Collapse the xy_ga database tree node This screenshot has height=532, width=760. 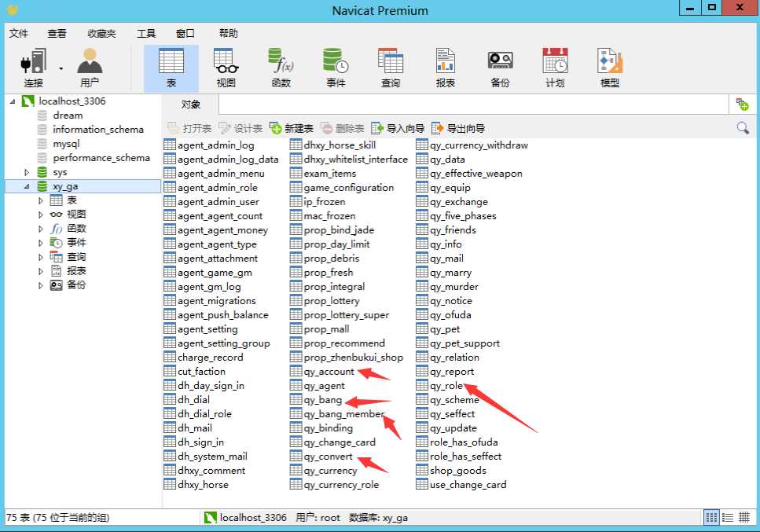point(27,186)
